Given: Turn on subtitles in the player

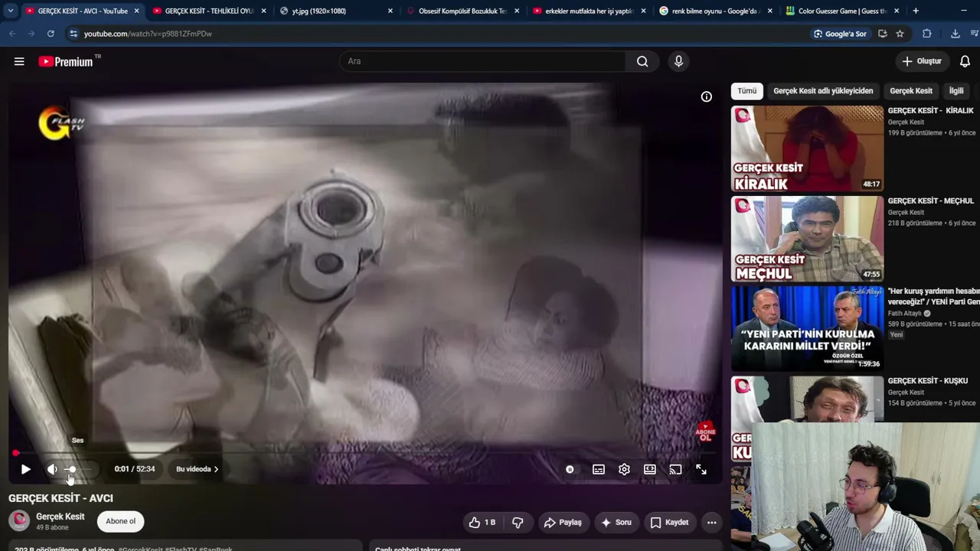Looking at the screenshot, I should [x=599, y=469].
